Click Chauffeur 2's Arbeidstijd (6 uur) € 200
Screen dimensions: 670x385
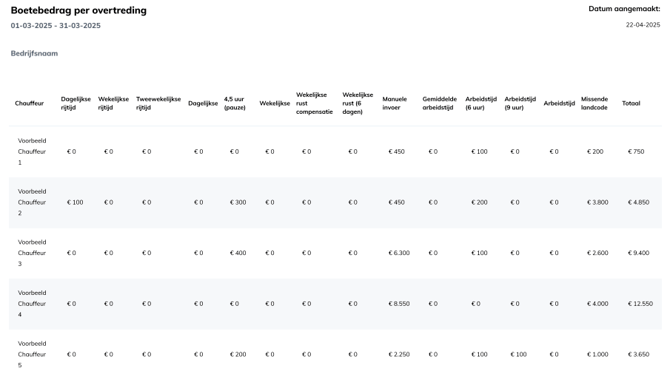point(479,203)
